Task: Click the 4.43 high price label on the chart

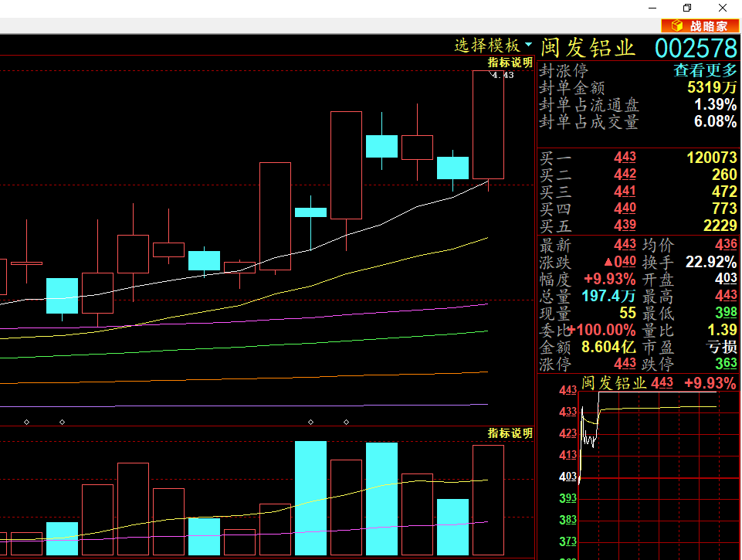Action: (x=502, y=75)
